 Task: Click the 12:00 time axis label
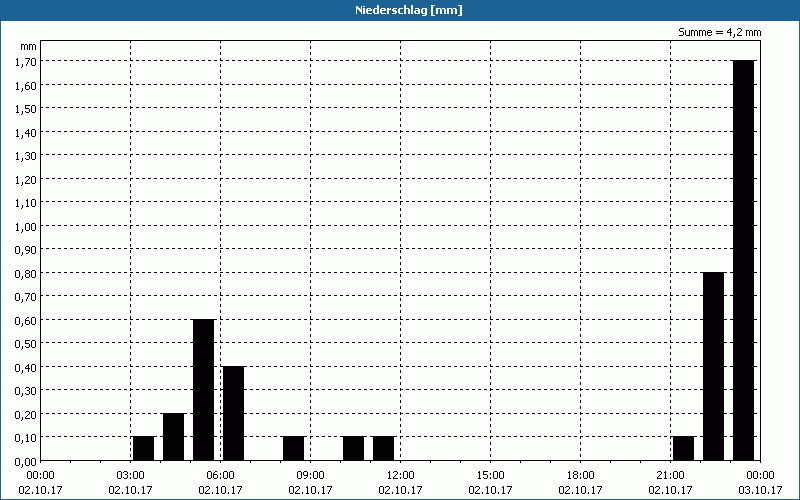point(401,476)
